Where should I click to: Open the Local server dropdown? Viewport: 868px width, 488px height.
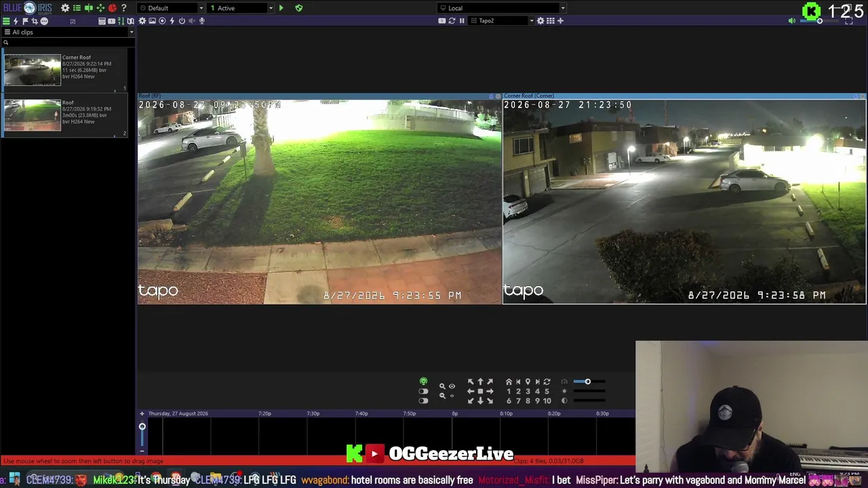pyautogui.click(x=501, y=8)
